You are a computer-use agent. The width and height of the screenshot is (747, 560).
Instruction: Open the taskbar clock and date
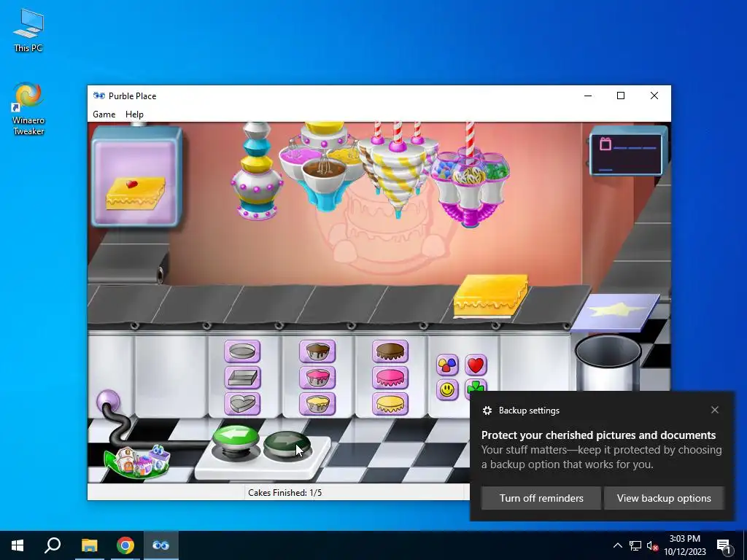point(684,545)
